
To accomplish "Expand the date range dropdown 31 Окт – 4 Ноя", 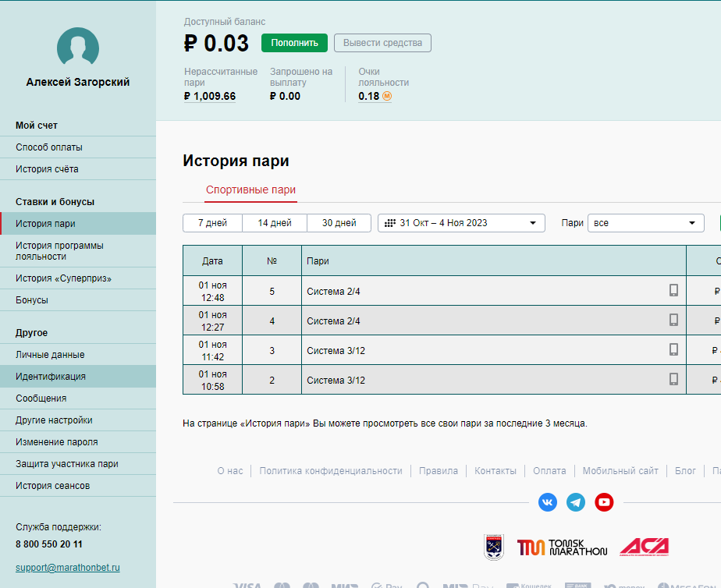I will coord(461,223).
